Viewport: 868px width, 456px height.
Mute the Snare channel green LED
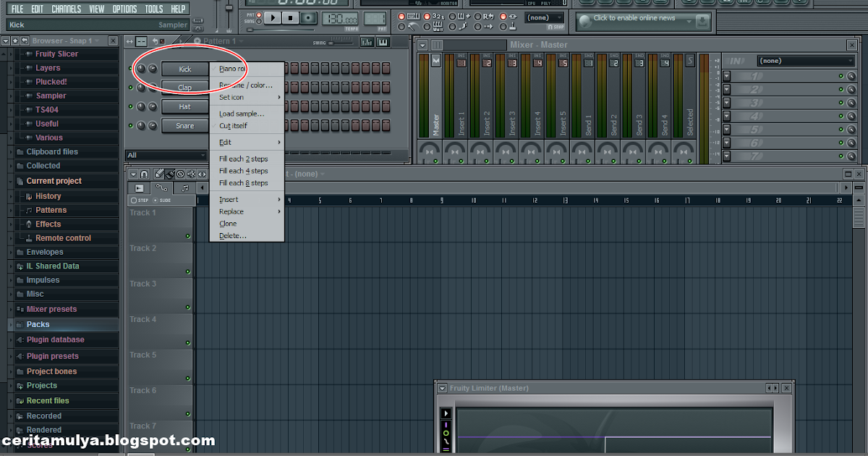131,125
